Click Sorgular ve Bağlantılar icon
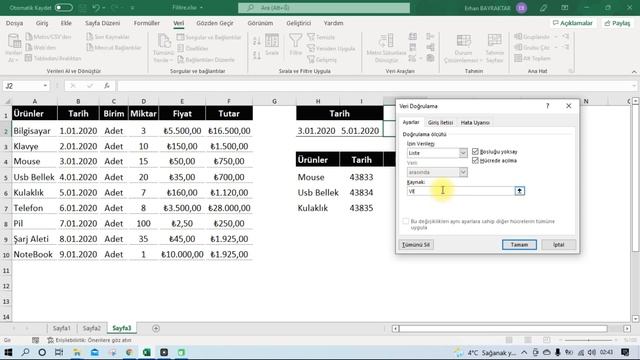Screen dimensions: 640x360 pyautogui.click(x=180, y=37)
